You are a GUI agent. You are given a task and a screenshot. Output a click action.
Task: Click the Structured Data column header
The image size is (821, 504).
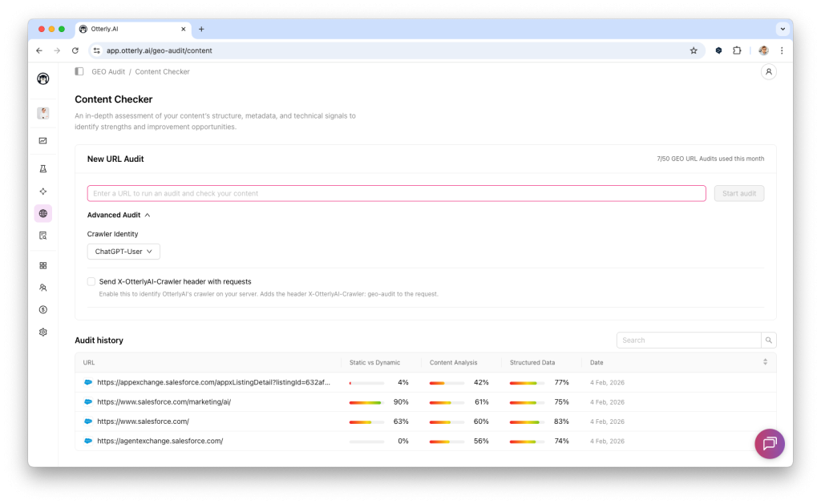[x=532, y=363]
